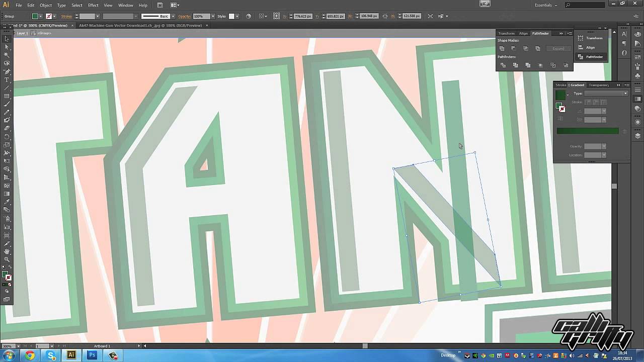Screen dimensions: 644x362
Task: Select the Selection tool (black arrow)
Action: [7, 39]
